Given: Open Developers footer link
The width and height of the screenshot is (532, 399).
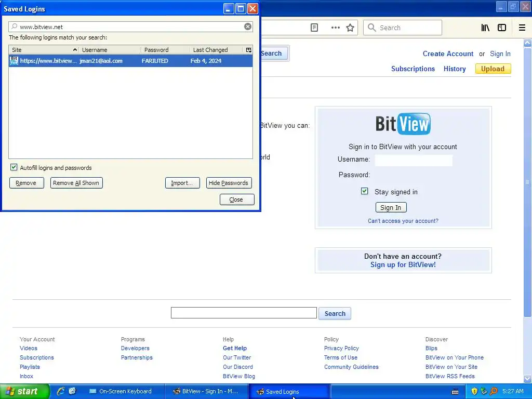Looking at the screenshot, I should 135,348.
